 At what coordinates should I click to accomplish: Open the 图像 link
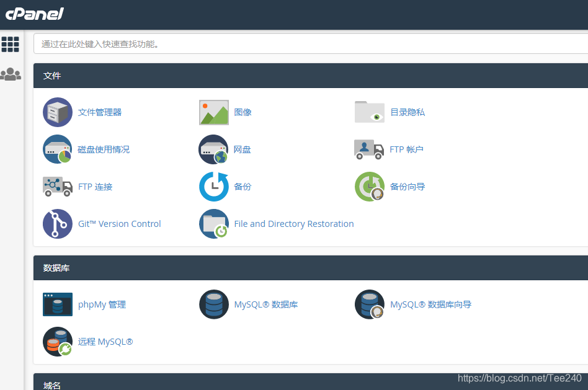[x=243, y=112]
